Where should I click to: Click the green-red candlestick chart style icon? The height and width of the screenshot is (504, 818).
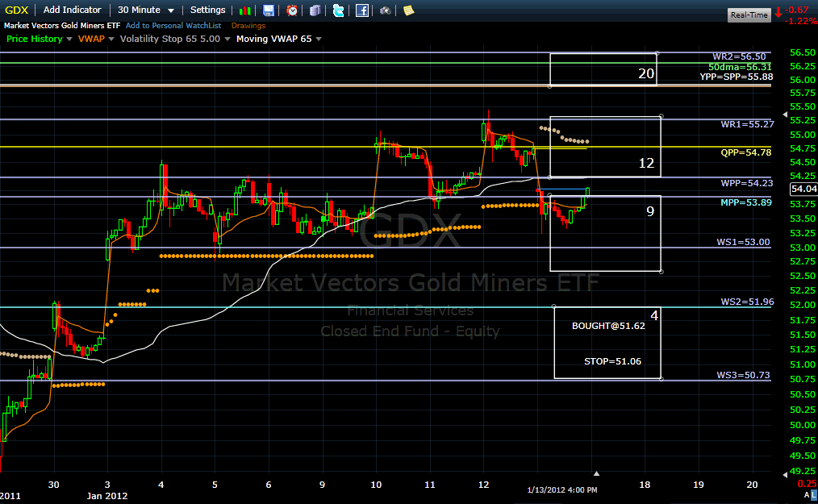244,10
